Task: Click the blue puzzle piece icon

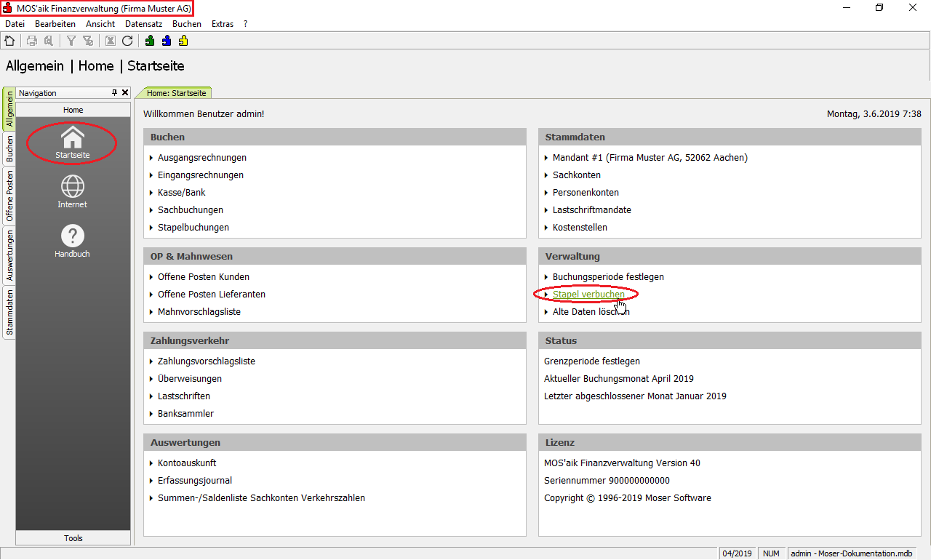Action: click(167, 41)
